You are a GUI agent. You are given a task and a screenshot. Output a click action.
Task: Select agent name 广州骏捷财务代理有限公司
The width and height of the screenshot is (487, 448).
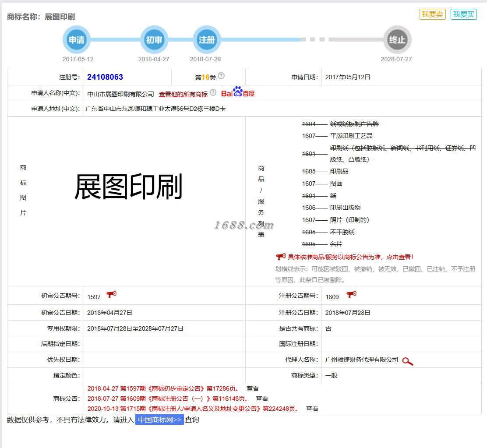(361, 360)
